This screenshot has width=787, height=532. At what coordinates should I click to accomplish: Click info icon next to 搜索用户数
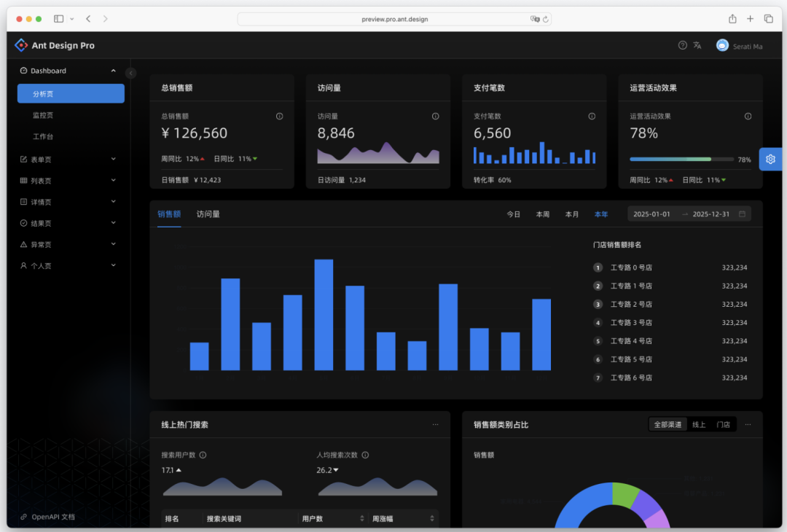pyautogui.click(x=203, y=455)
